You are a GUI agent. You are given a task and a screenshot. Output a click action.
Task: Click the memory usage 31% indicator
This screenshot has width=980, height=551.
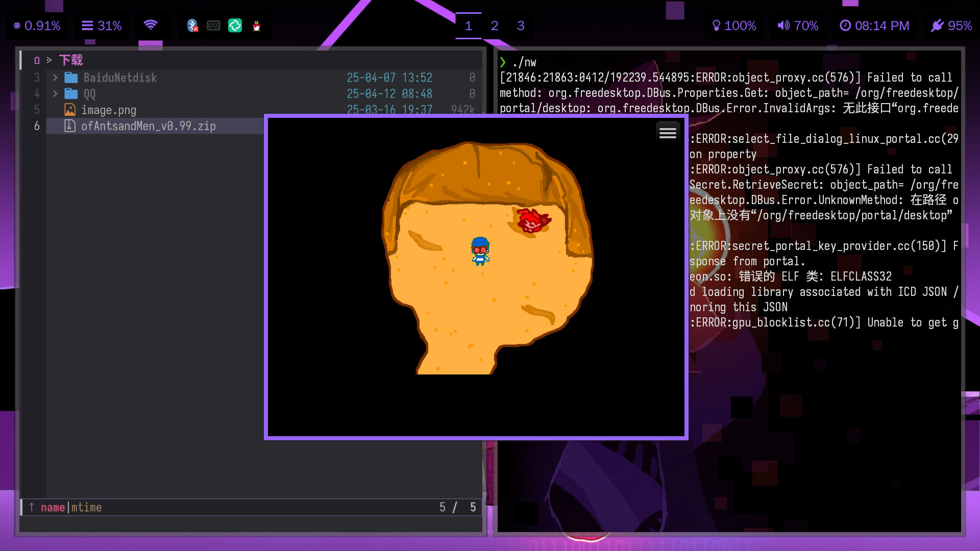coord(102,26)
